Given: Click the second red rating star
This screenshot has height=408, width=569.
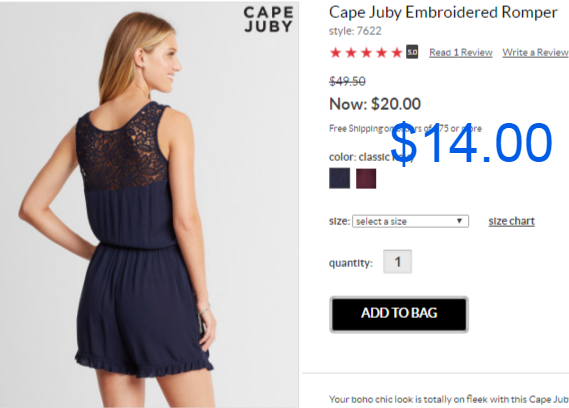Looking at the screenshot, I should pos(351,53).
